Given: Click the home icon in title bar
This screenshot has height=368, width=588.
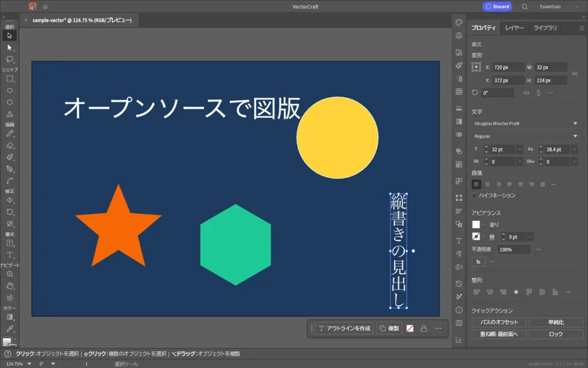Looking at the screenshot, I should [45, 6].
